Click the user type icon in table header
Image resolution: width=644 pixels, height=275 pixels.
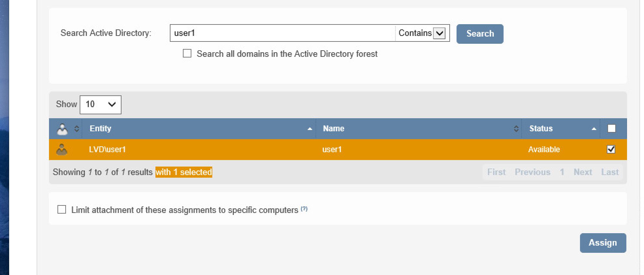click(x=62, y=129)
